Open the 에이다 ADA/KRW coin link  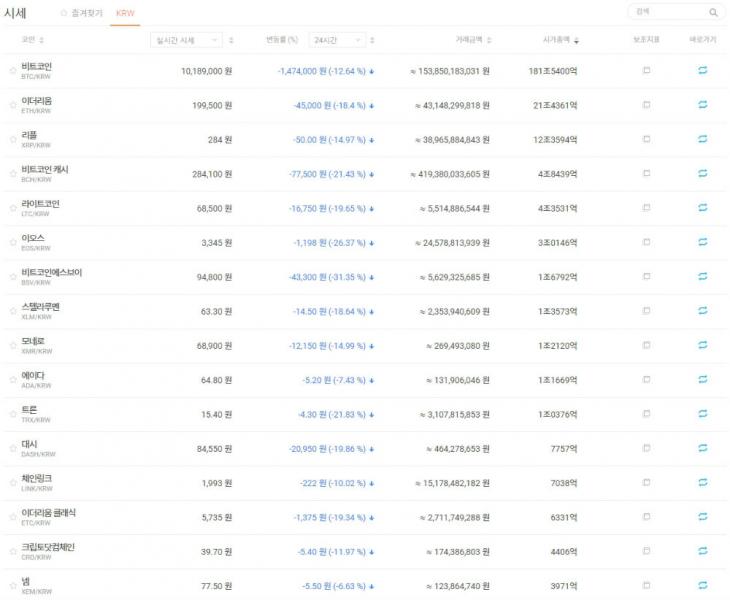pos(36,380)
